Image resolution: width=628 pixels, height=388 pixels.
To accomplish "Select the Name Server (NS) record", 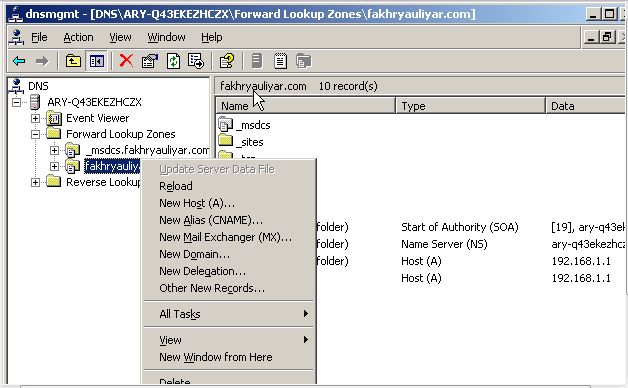I will click(444, 244).
